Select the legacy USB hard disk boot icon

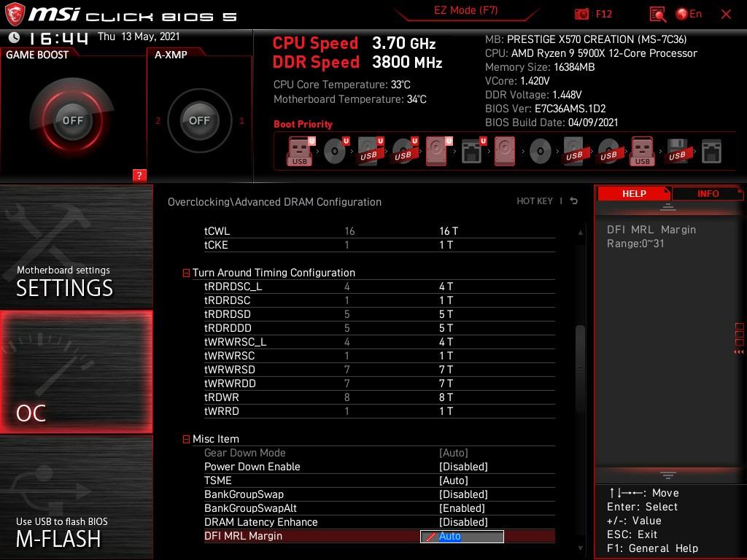[x=575, y=152]
